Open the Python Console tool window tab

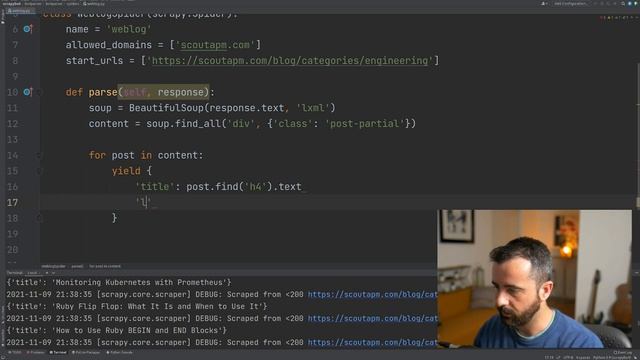(119, 352)
